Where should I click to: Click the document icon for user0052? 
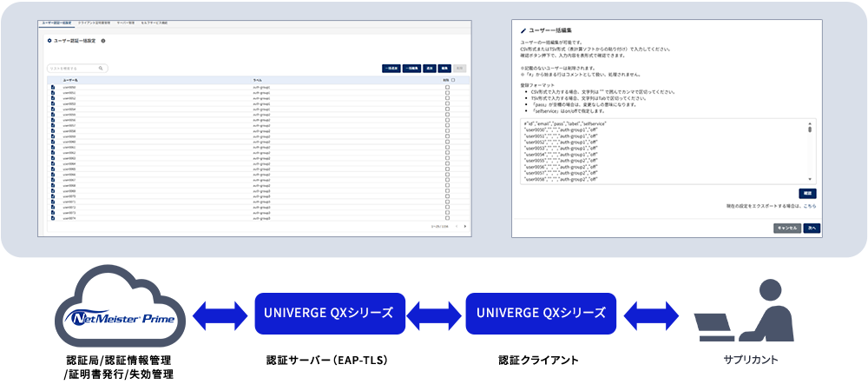53,98
